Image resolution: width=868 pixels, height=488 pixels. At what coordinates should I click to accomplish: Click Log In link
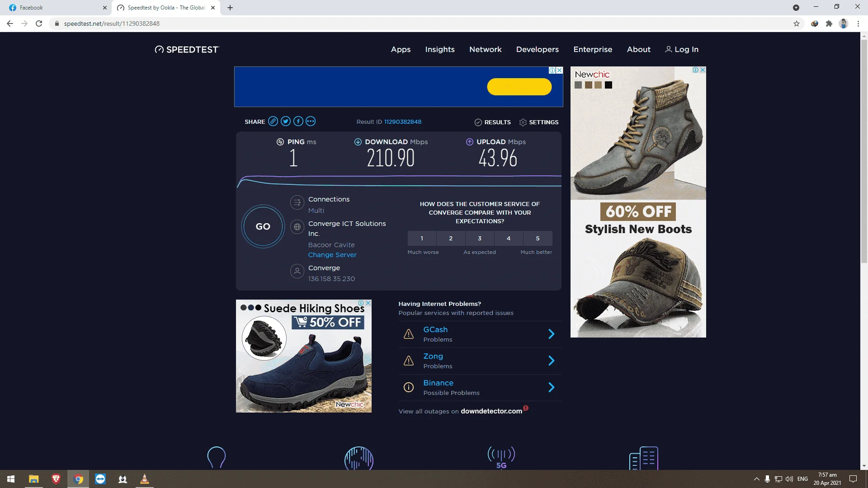tap(682, 49)
